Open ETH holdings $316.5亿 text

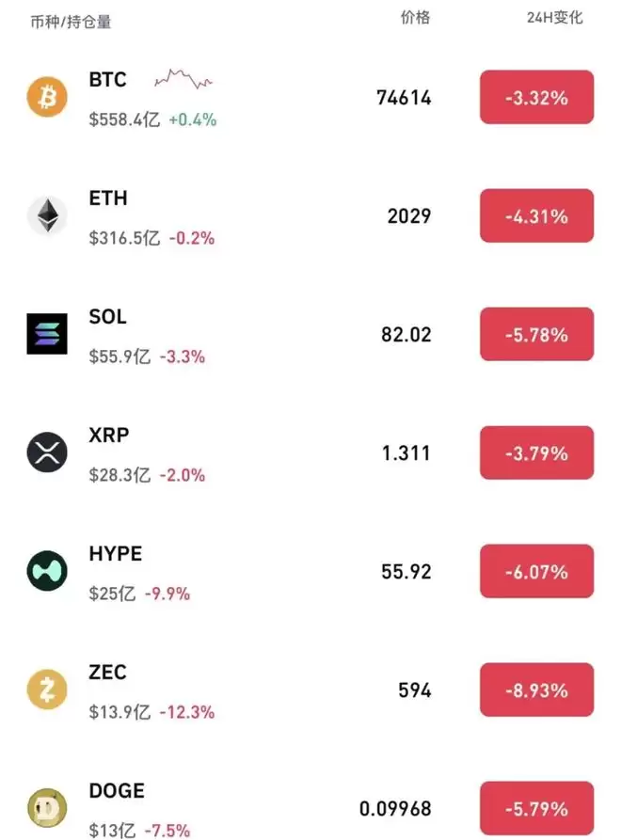click(124, 238)
